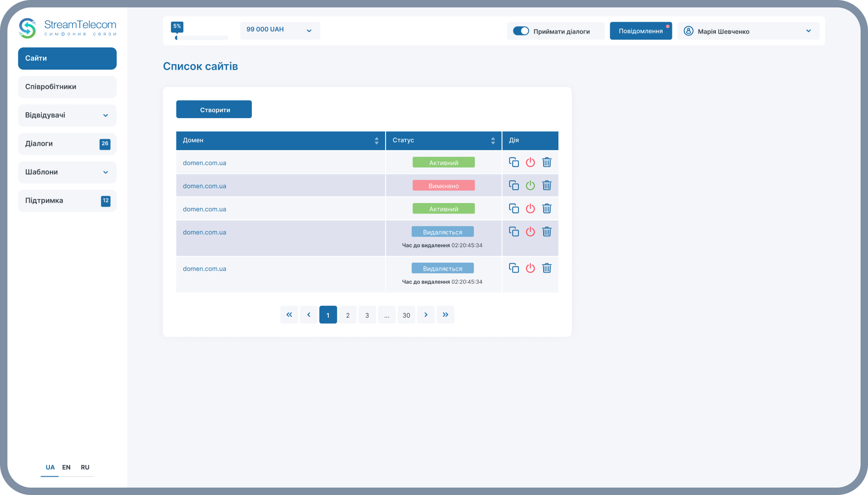The image size is (868, 495).
Task: Switch language to EN
Action: tap(66, 467)
